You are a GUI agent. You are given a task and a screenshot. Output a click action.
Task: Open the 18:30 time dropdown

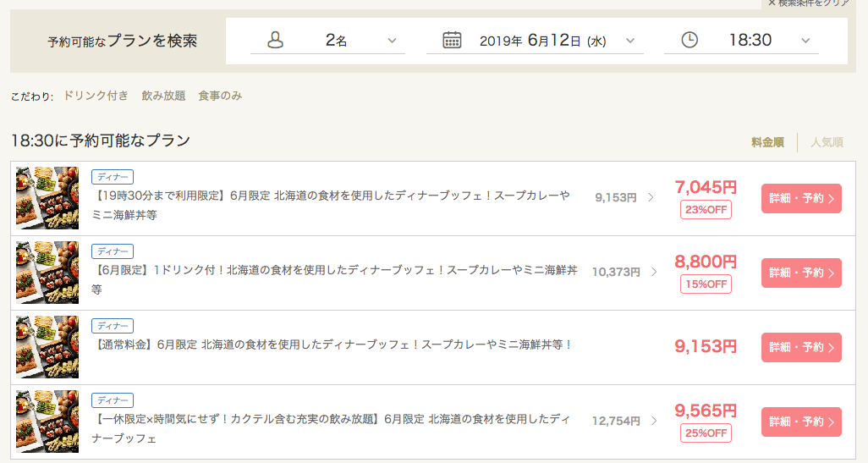coord(741,41)
